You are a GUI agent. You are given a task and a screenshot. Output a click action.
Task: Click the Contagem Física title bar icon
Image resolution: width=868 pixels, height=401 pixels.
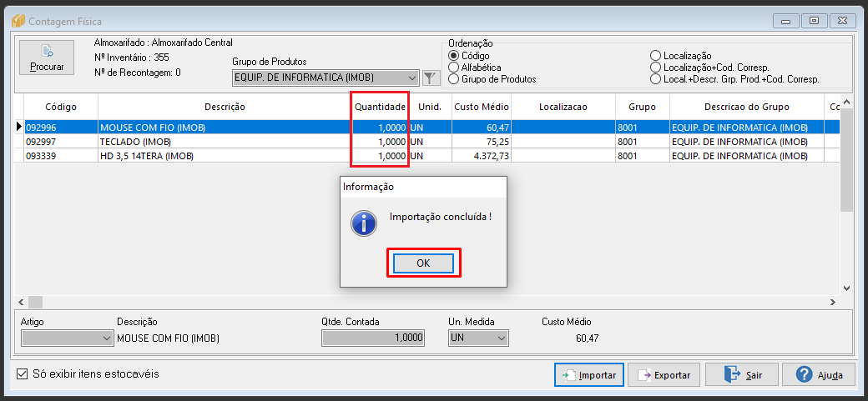click(x=19, y=22)
